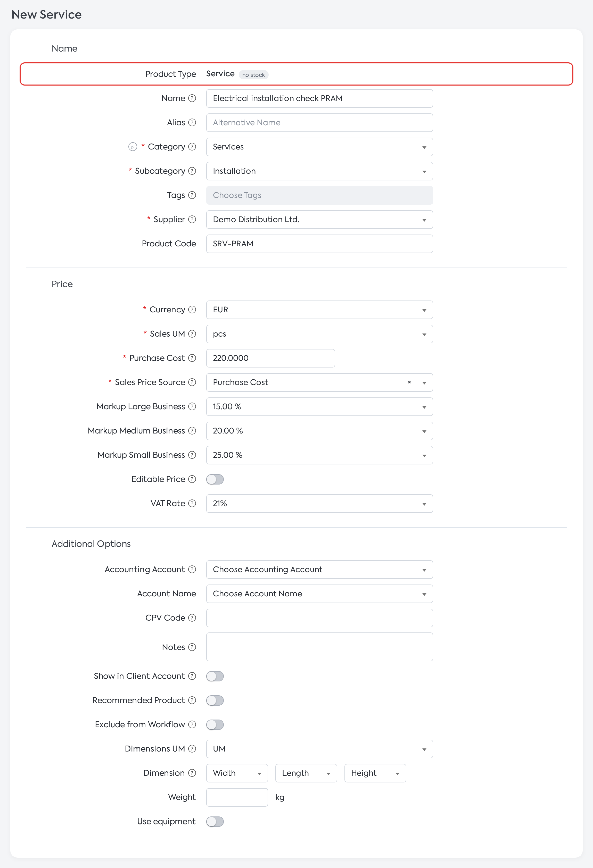593x868 pixels.
Task: Click the CPV Code input field
Action: 319,618
